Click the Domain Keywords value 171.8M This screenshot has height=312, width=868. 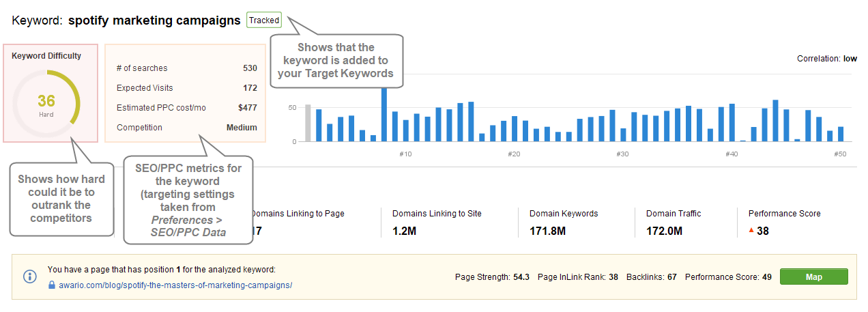[548, 231]
